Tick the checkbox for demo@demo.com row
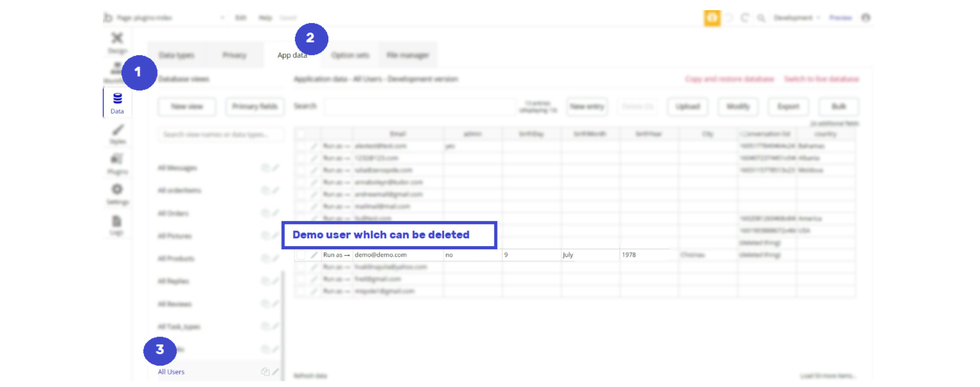 (301, 255)
